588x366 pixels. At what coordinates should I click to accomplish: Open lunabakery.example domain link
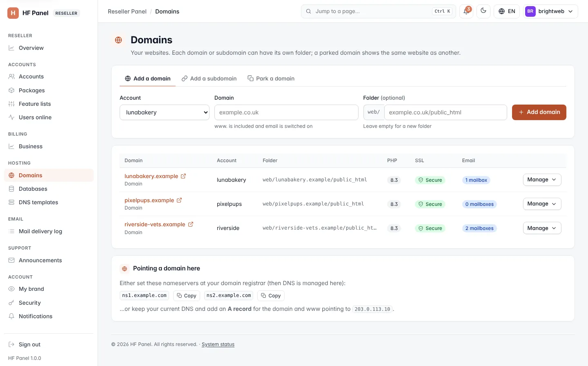click(x=151, y=176)
